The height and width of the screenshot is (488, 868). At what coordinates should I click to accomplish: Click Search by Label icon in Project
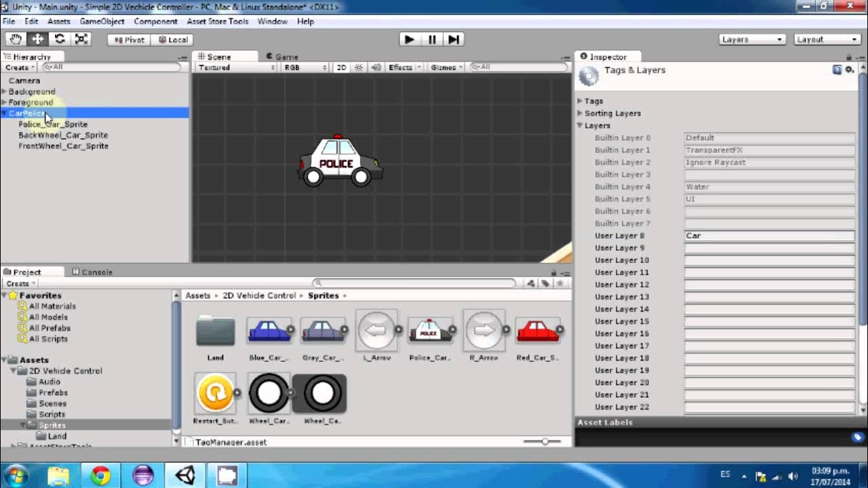[x=545, y=283]
